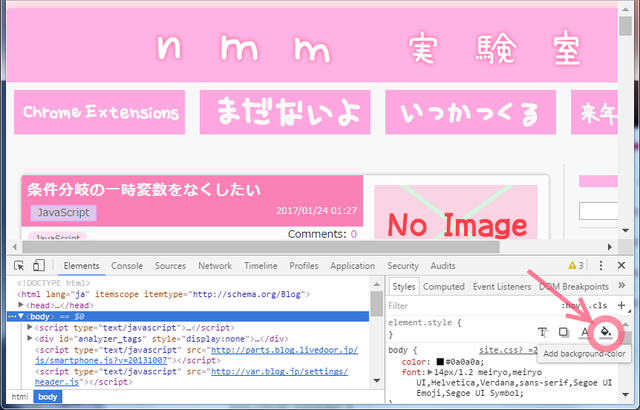Click the Elements tree scrollbar down arrow
This screenshot has height=410, width=640.
376,381
